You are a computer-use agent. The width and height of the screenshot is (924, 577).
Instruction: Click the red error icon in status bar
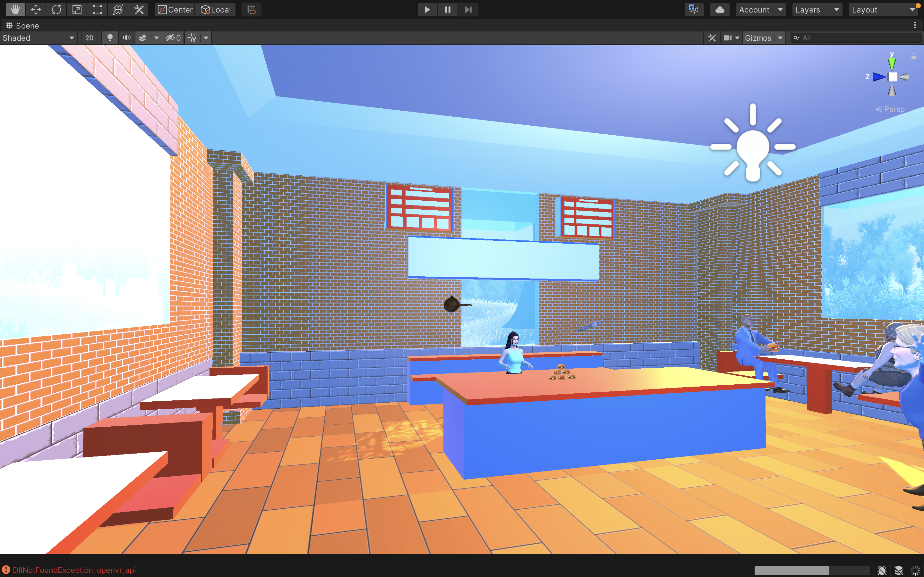(x=6, y=570)
